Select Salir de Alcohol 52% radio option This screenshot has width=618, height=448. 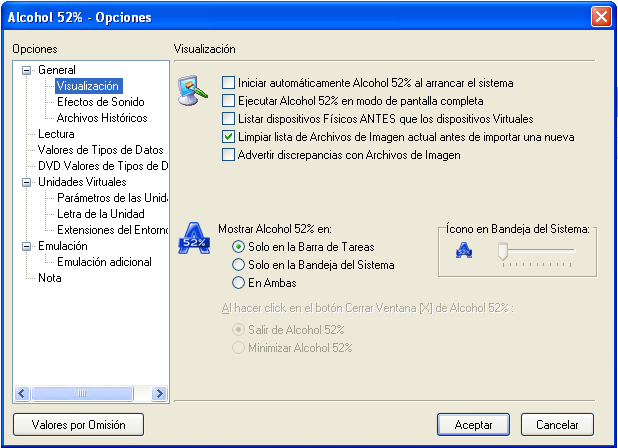(238, 329)
